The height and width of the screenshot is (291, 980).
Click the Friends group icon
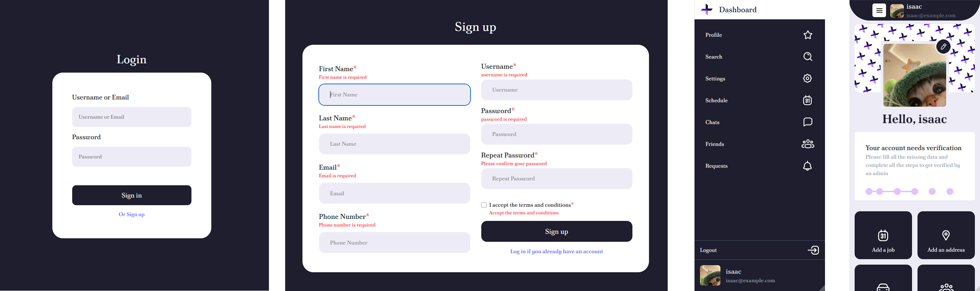(808, 144)
